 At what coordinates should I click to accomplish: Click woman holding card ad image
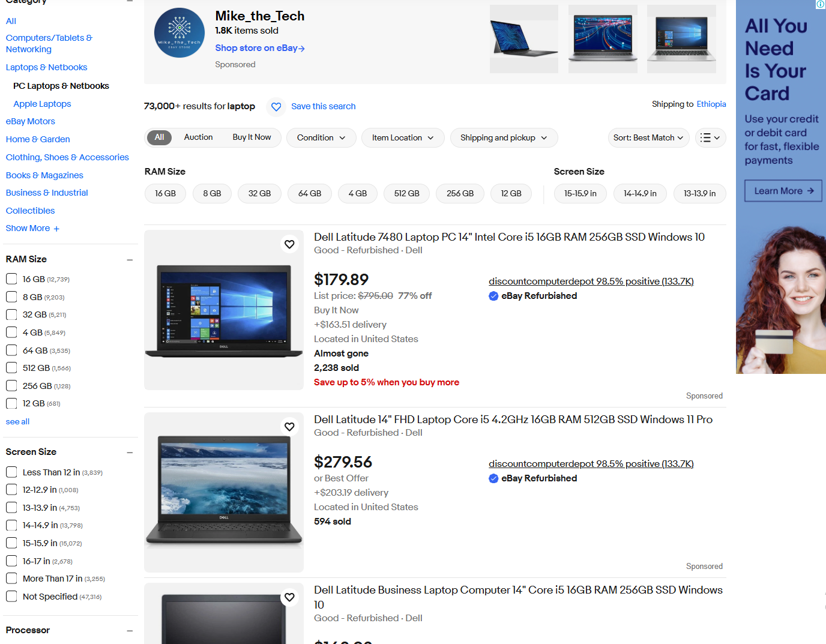tap(781, 299)
